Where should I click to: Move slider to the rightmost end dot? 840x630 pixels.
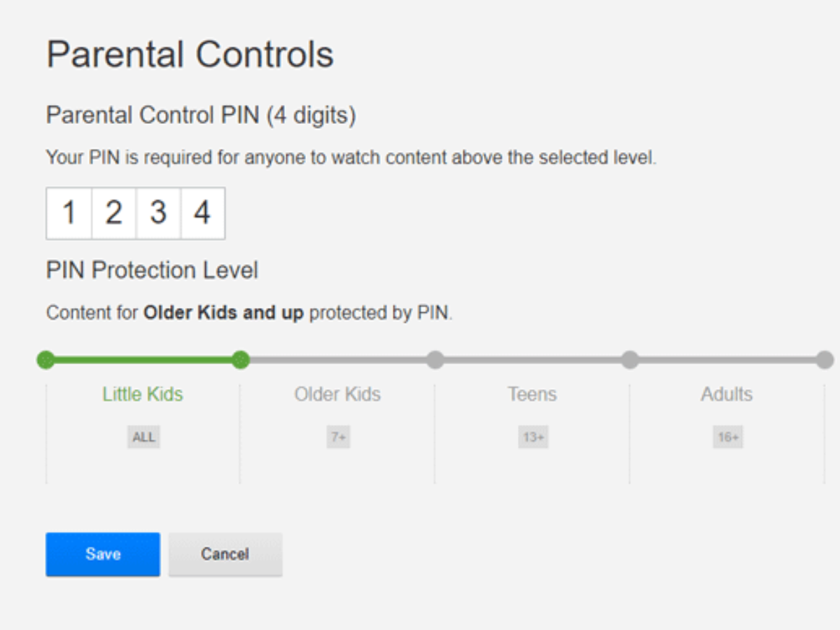click(x=825, y=360)
